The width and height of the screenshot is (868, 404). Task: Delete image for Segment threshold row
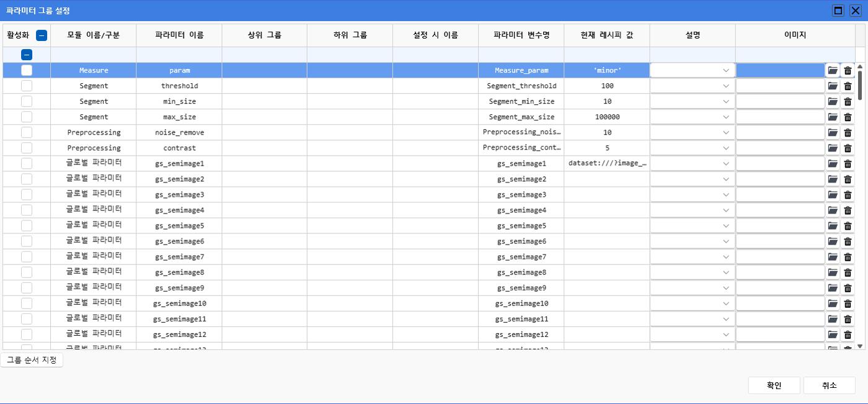tap(848, 86)
